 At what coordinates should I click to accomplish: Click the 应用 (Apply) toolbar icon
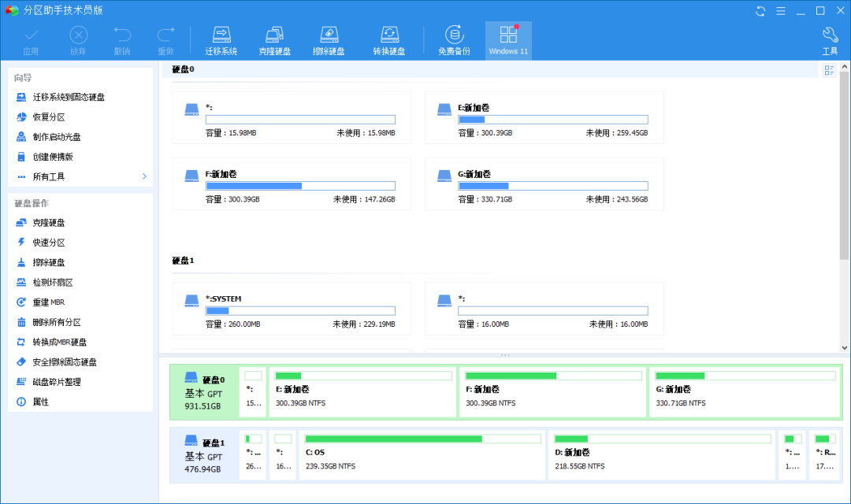click(31, 41)
